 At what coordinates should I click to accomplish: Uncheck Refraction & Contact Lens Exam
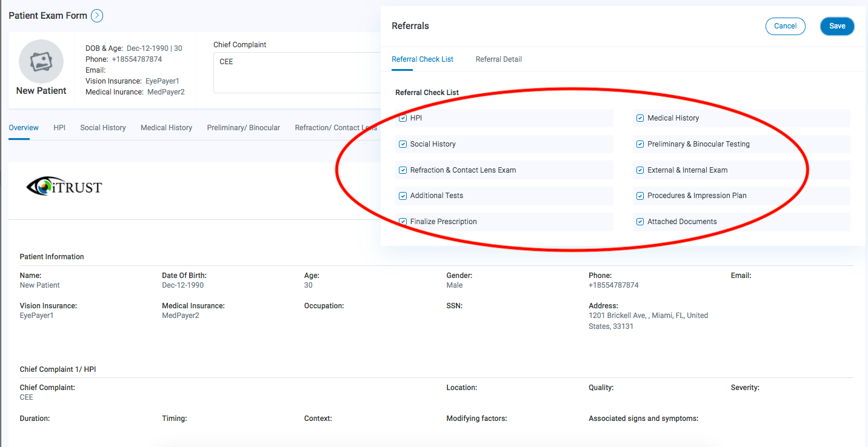tap(402, 170)
